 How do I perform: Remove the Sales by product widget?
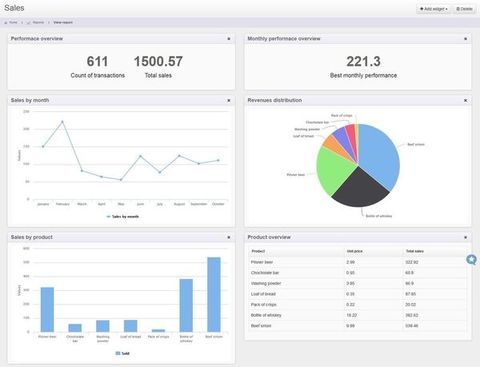pos(229,237)
